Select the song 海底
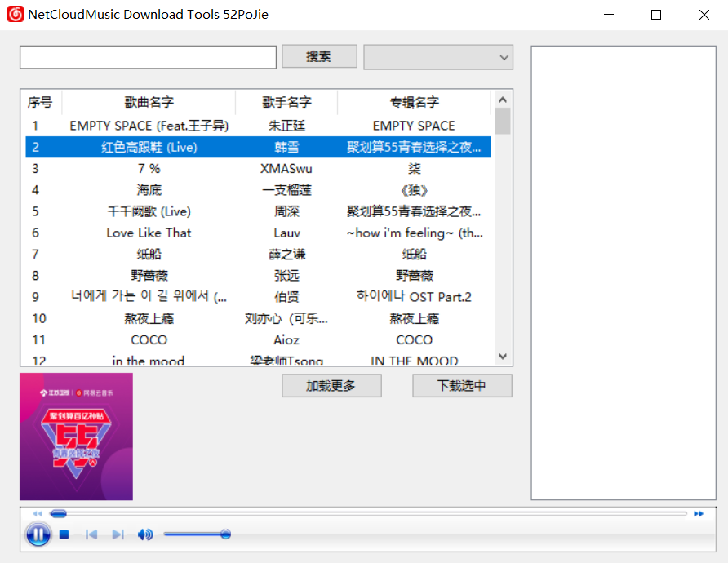728x563 pixels. (149, 190)
